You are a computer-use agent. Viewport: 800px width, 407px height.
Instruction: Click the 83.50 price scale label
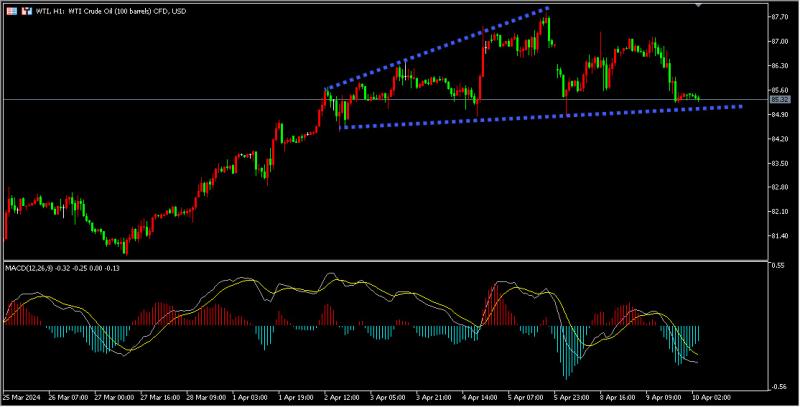[780, 163]
